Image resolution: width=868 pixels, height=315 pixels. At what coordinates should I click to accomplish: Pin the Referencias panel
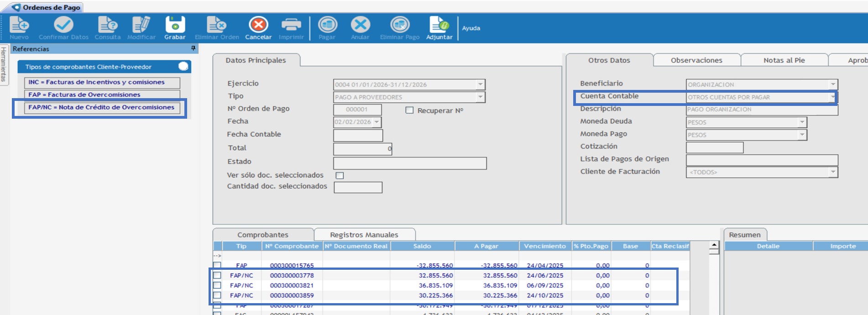coord(193,48)
